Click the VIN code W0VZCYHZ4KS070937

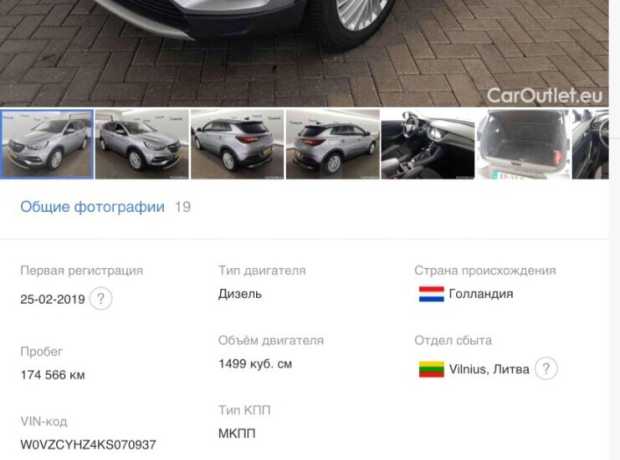coord(88,445)
